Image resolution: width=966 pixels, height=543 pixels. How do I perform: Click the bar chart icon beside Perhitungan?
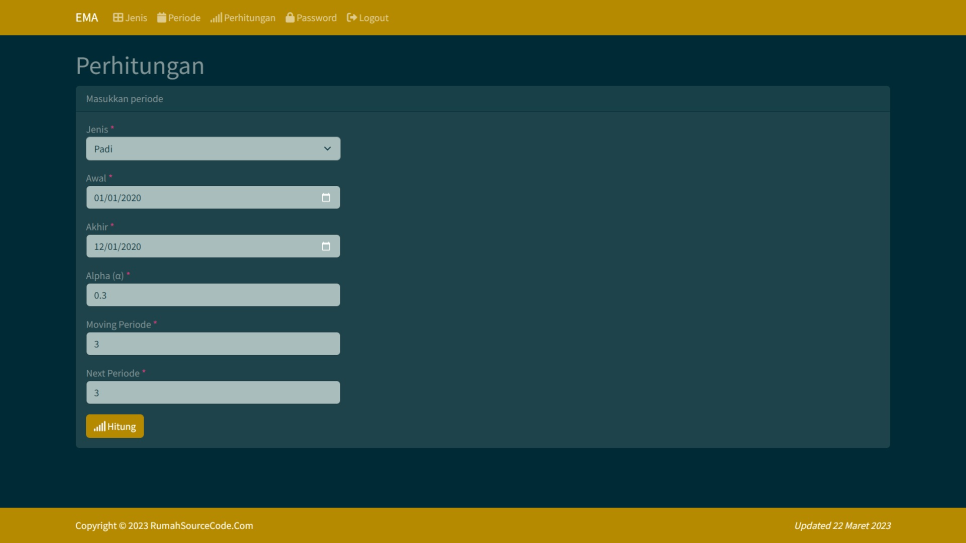pos(216,18)
